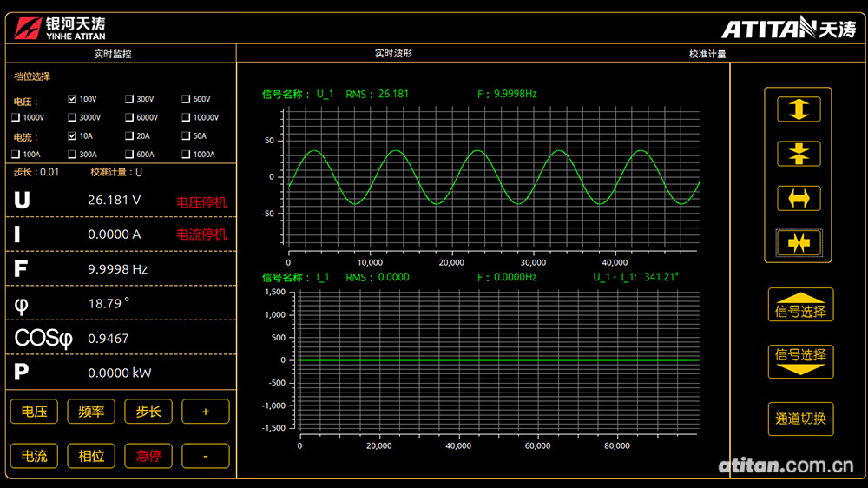The height and width of the screenshot is (488, 868).
Task: Click the 频率 frequency button
Action: 91,412
